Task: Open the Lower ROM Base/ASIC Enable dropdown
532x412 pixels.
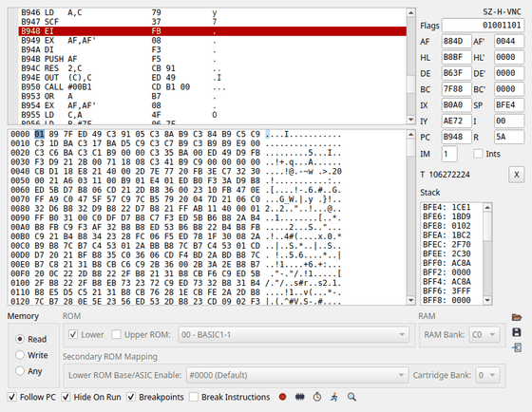Action: click(x=297, y=375)
